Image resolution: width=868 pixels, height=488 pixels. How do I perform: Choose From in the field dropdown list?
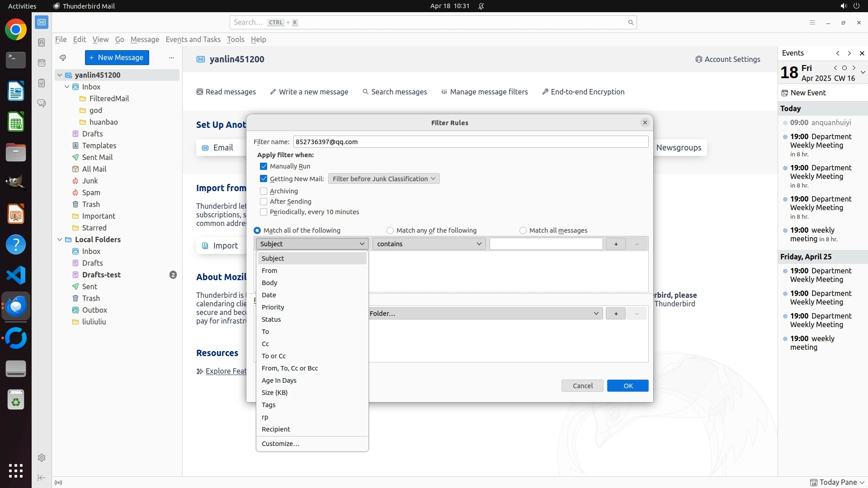[x=269, y=271]
